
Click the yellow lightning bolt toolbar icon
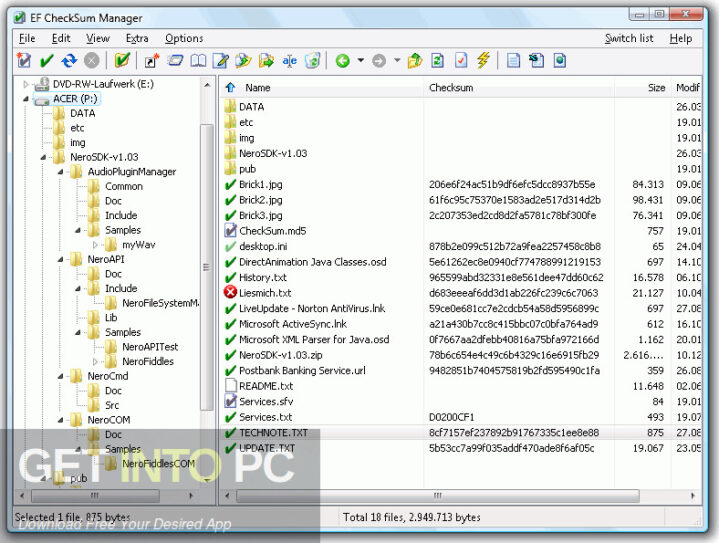click(x=483, y=60)
